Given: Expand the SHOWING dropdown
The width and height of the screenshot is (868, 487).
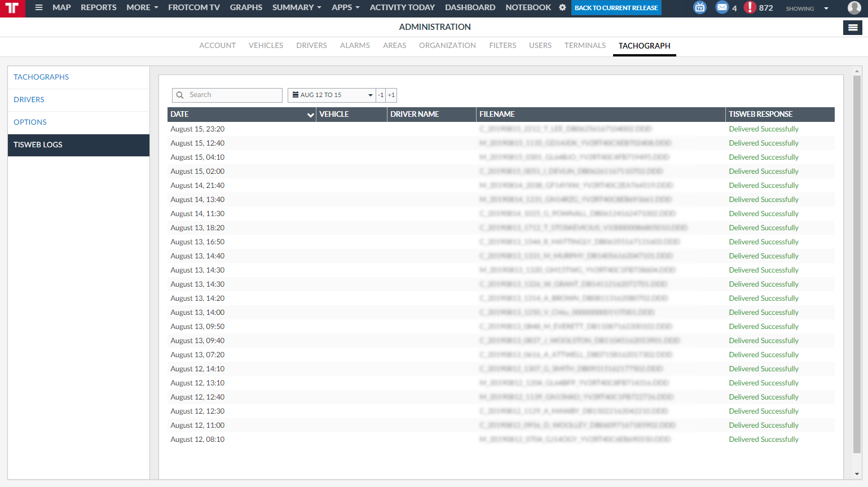Looking at the screenshot, I should (x=807, y=8).
